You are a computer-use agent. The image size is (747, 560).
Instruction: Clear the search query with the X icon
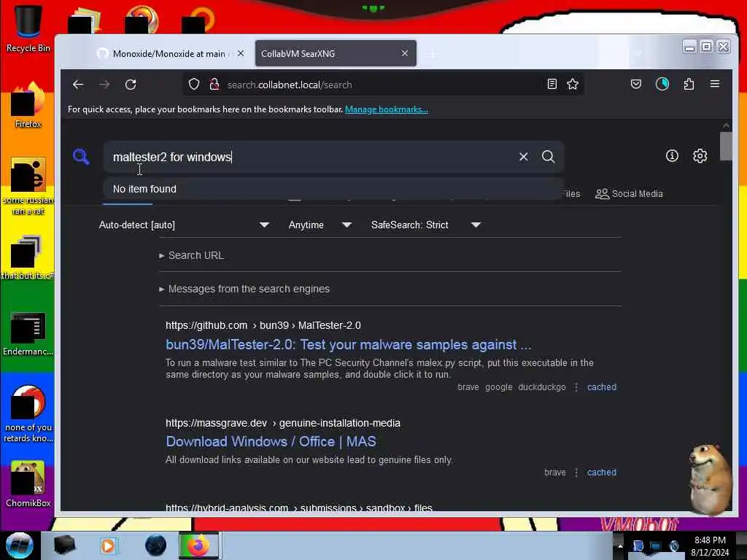[x=524, y=157]
